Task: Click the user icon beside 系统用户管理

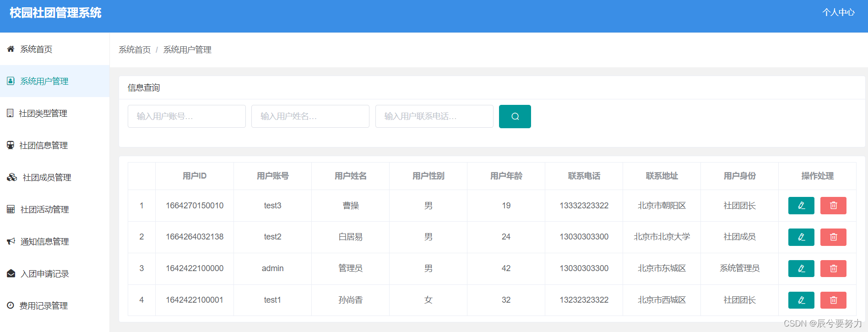Action: 11,81
